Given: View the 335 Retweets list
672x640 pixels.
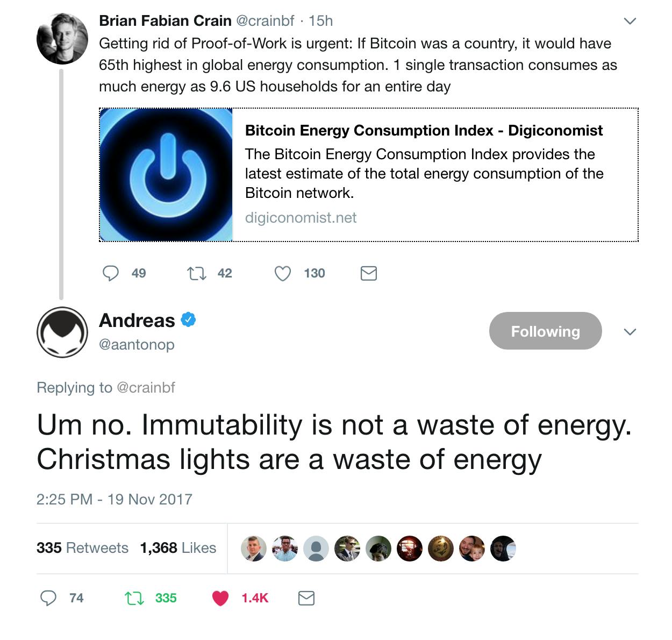Looking at the screenshot, I should tap(82, 547).
